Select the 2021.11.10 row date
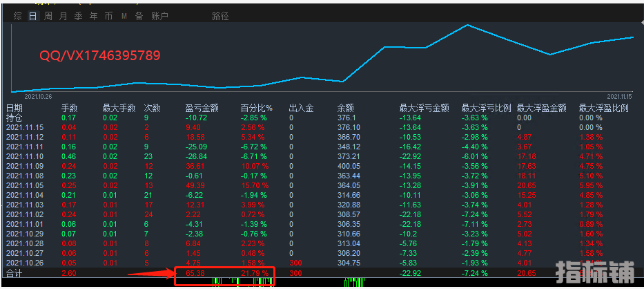Image resolution: width=644 pixels, height=289 pixels. 25,156
